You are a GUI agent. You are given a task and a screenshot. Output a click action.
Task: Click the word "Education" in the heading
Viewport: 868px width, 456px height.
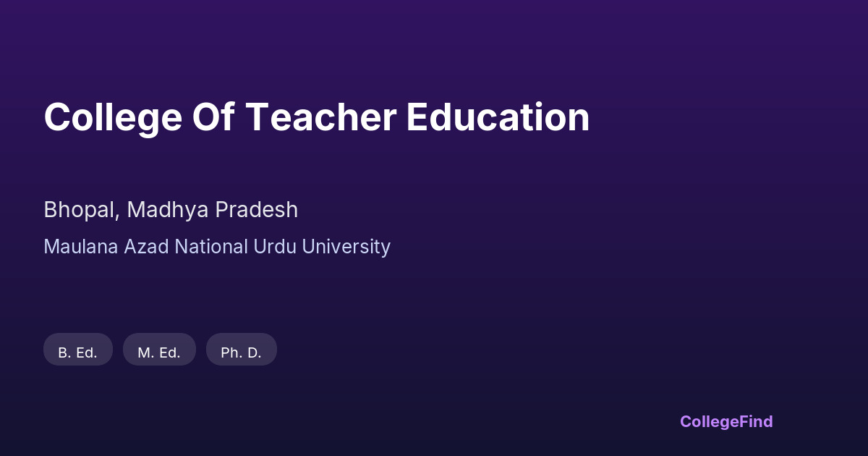click(498, 117)
